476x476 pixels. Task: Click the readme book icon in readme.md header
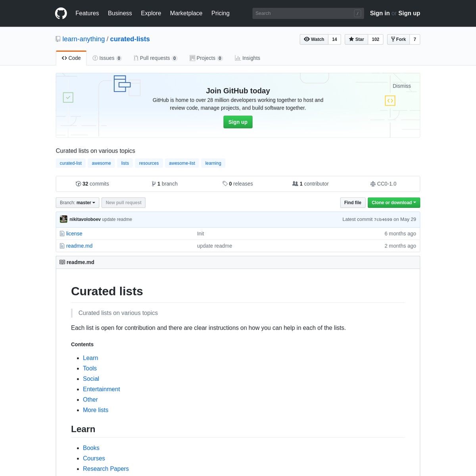click(62, 262)
